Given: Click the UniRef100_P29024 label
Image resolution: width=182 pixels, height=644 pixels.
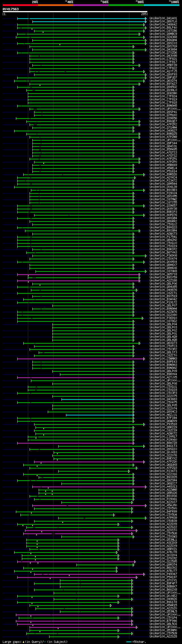Looking at the screenshot, I should click(163, 193).
